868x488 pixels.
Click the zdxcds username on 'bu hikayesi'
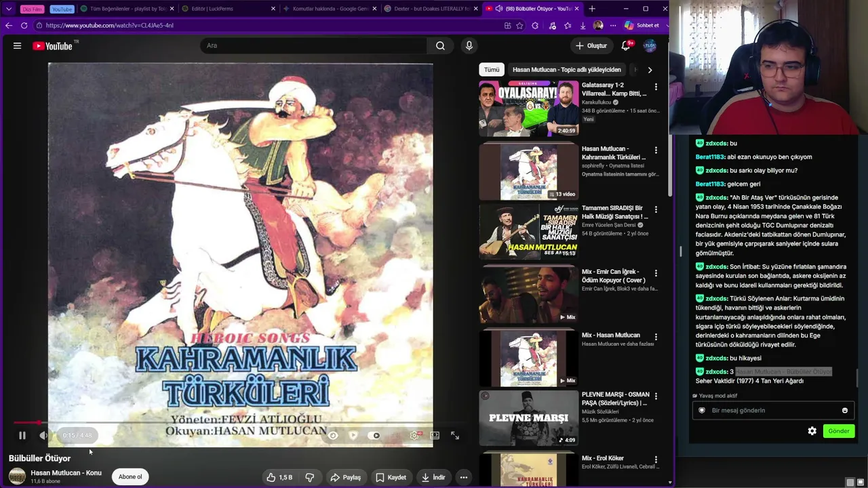[x=717, y=359]
